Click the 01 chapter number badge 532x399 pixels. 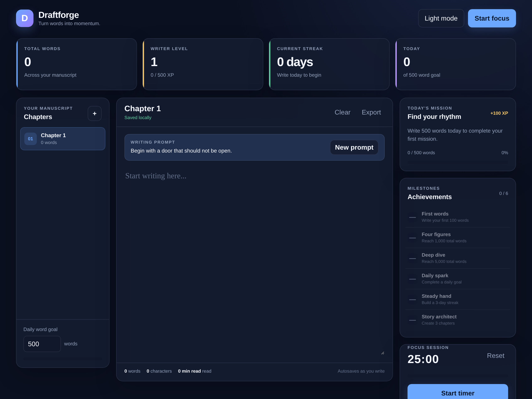click(31, 139)
